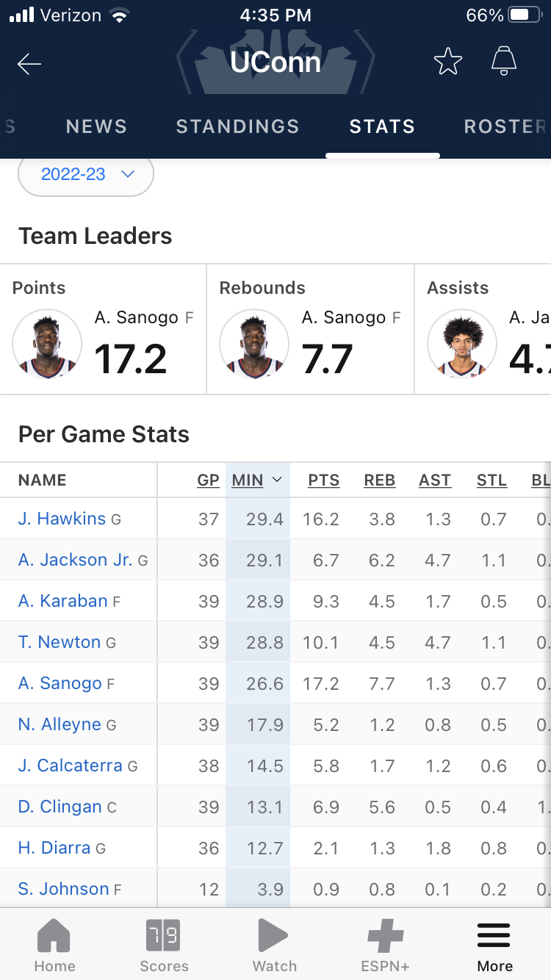Sort table by REB column

[379, 480]
